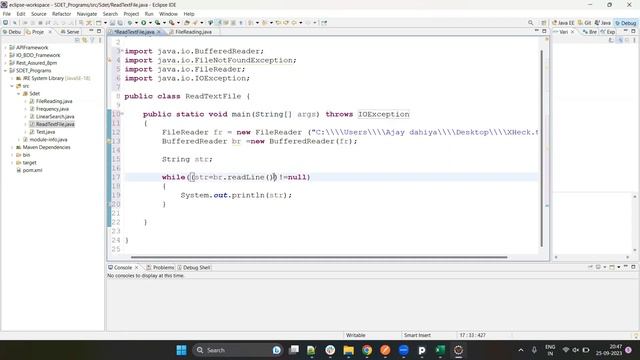Click Collapse All in Project Explorer

pyautogui.click(x=77, y=40)
